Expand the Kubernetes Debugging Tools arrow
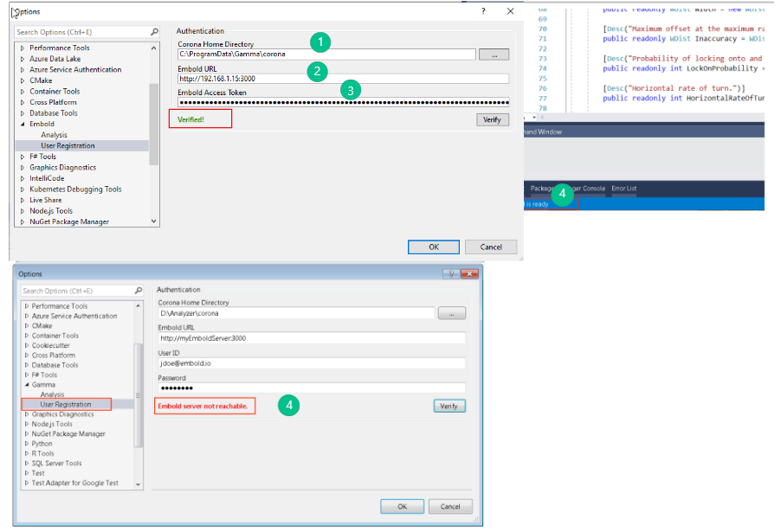This screenshot has width=781, height=532. tap(23, 189)
